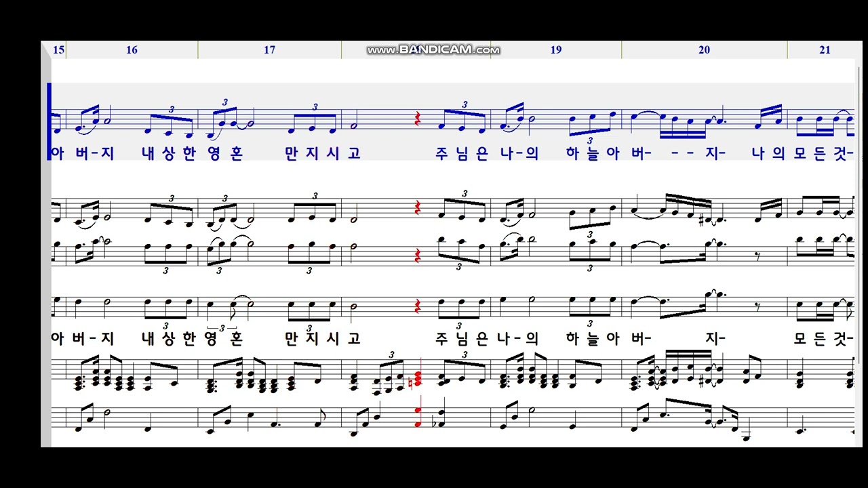Select measure number 16 in the ruler
The width and height of the screenshot is (868, 488).
[x=132, y=50]
